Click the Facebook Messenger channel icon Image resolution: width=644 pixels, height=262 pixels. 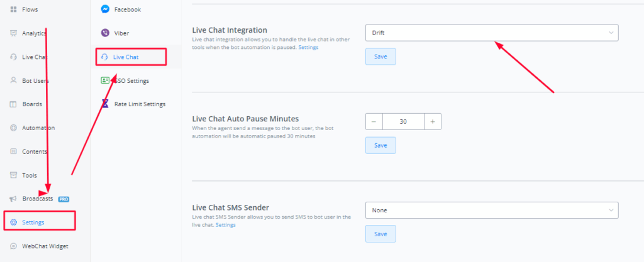pyautogui.click(x=105, y=9)
